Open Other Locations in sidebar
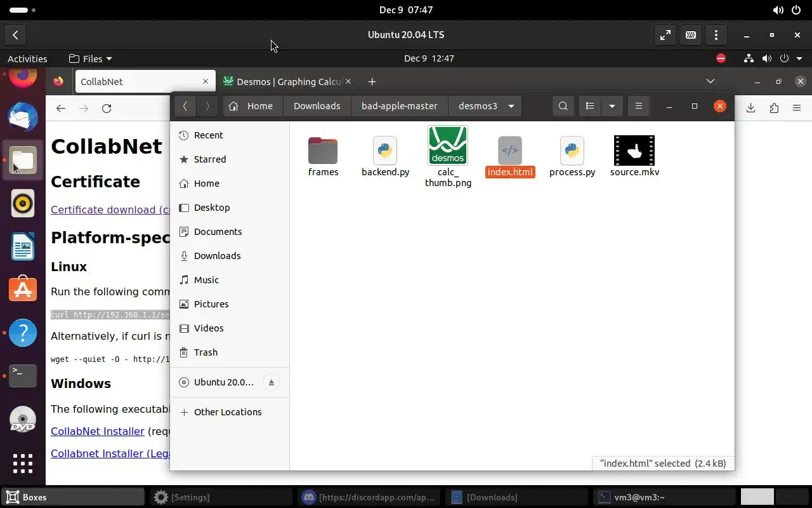 (x=230, y=412)
